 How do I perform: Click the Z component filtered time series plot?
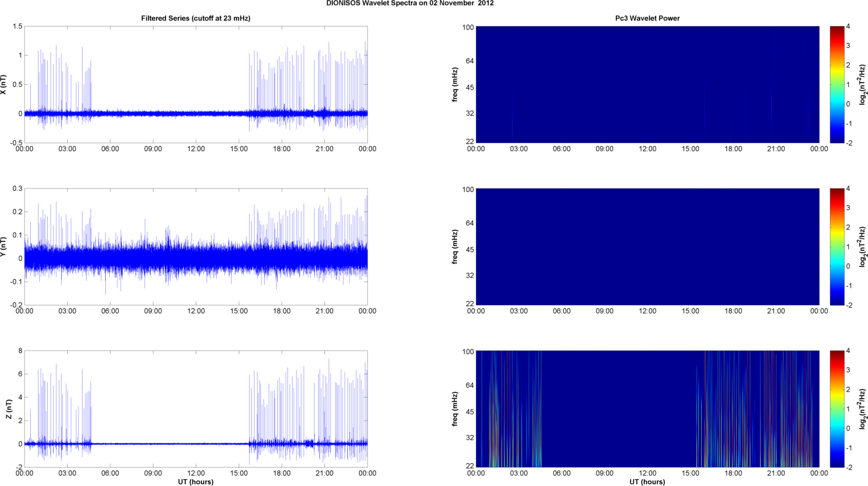[x=196, y=409]
